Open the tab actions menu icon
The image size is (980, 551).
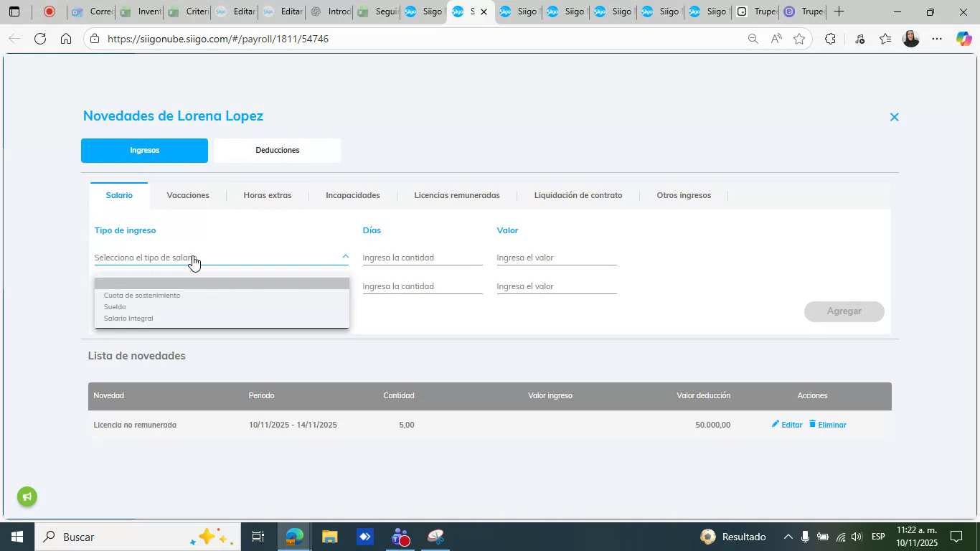coord(14,11)
